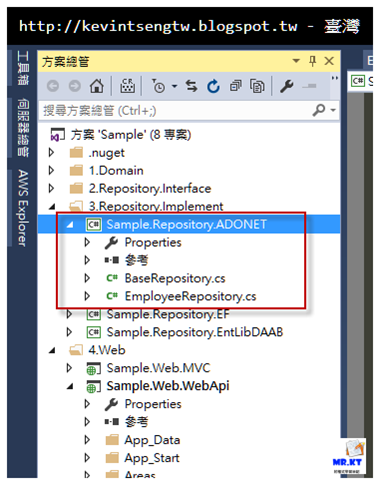Image resolution: width=380 pixels, height=485 pixels.
Task: Collapse the Sample.Repository.ADONET project
Action: [70, 225]
